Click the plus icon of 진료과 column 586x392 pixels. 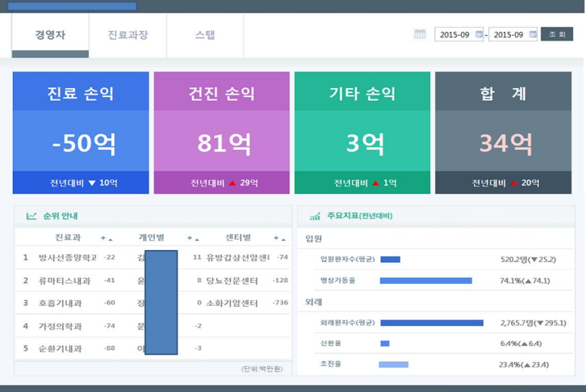103,238
